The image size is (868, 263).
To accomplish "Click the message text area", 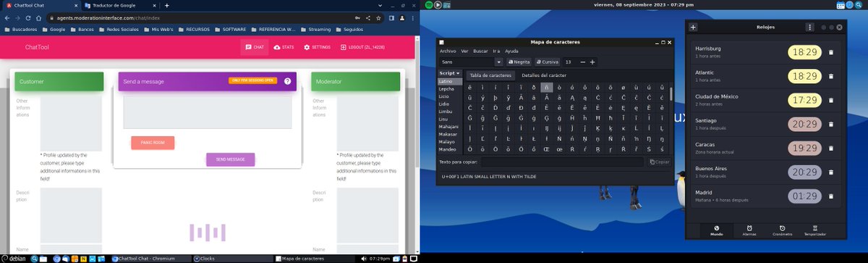I will [x=207, y=112].
